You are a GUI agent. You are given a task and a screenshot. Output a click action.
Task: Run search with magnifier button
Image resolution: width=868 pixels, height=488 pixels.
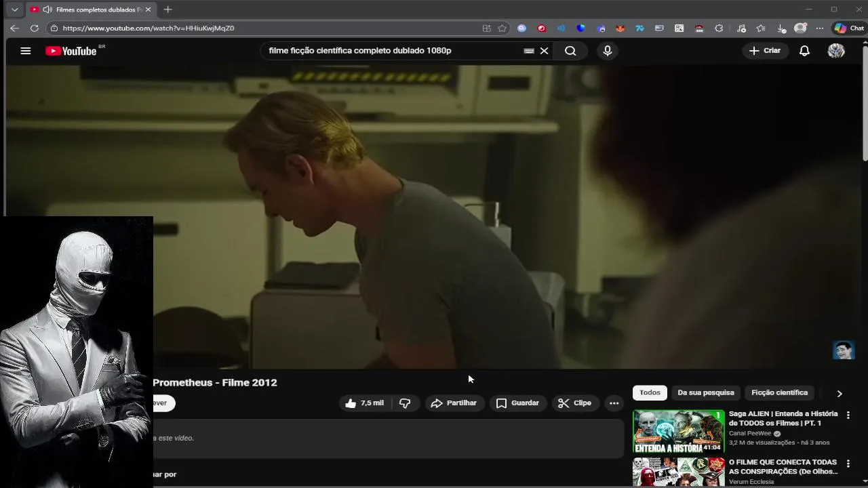pos(570,51)
